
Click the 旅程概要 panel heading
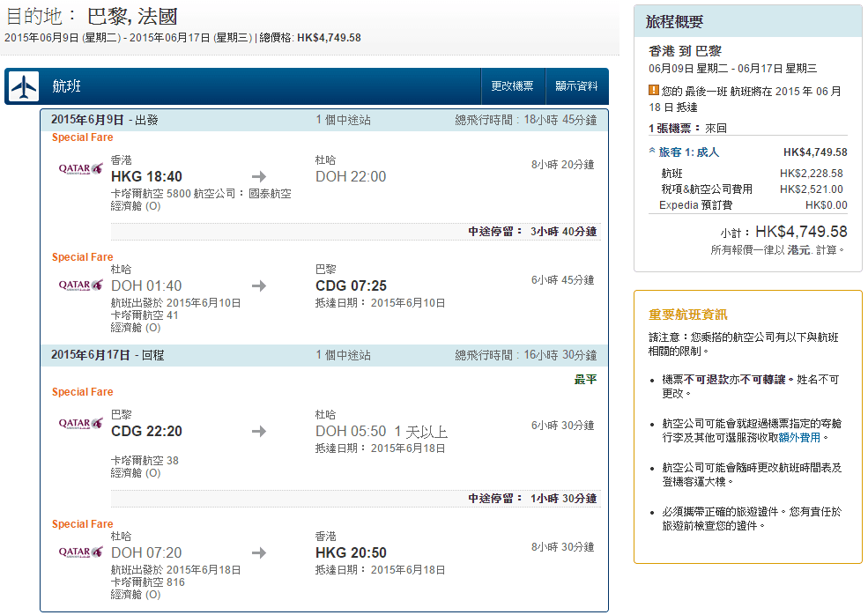pyautogui.click(x=674, y=22)
